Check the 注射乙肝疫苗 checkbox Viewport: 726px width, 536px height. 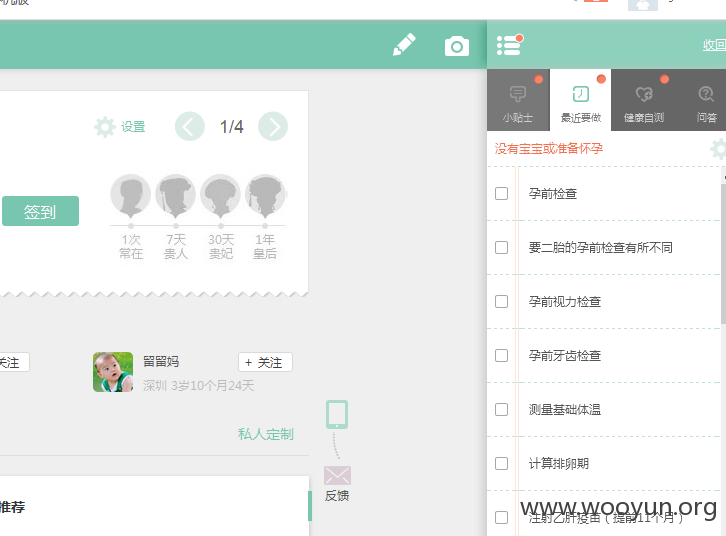501,517
